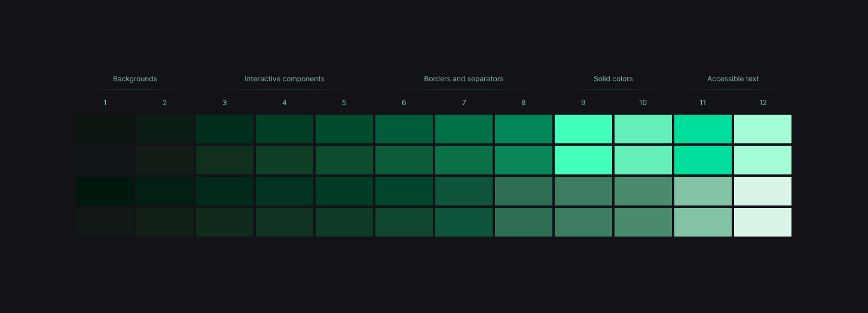Screen dimensions: 868x313
Task: Click the "Solid colors" category label
Action: click(613, 79)
